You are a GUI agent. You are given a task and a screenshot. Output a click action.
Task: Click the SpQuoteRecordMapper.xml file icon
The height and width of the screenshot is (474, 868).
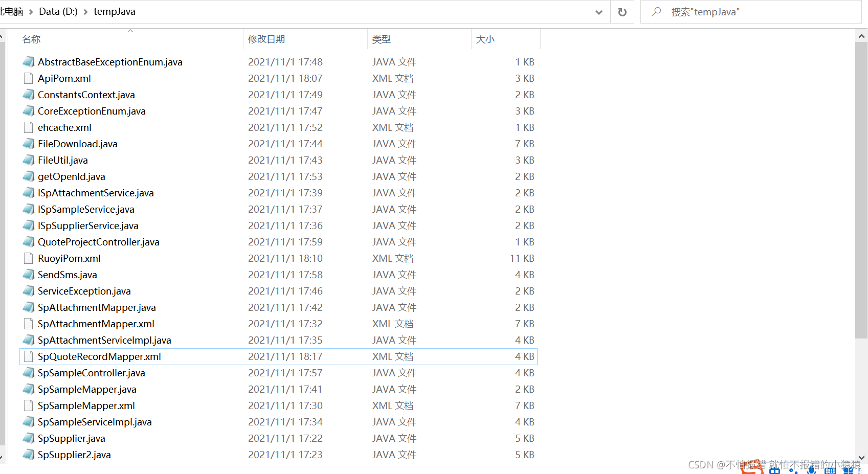(x=29, y=356)
